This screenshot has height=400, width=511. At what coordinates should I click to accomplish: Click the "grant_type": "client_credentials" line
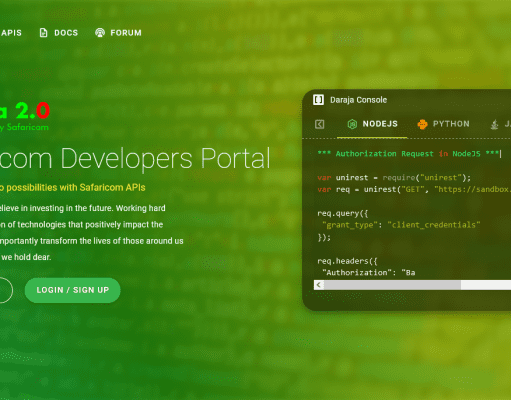pyautogui.click(x=401, y=225)
